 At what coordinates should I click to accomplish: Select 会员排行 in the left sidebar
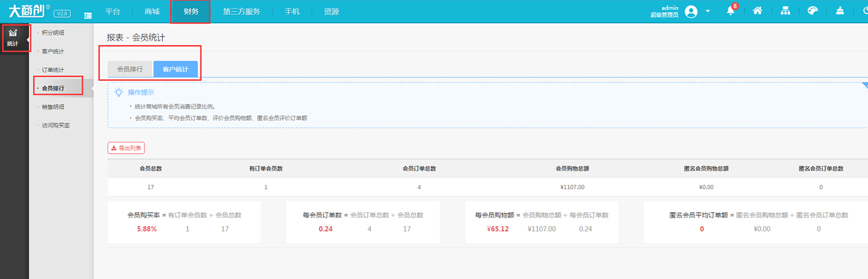[53, 88]
